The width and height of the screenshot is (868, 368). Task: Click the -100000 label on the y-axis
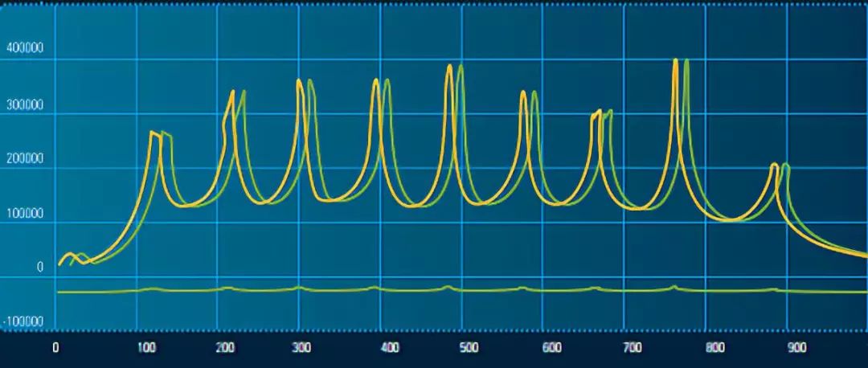tap(24, 322)
